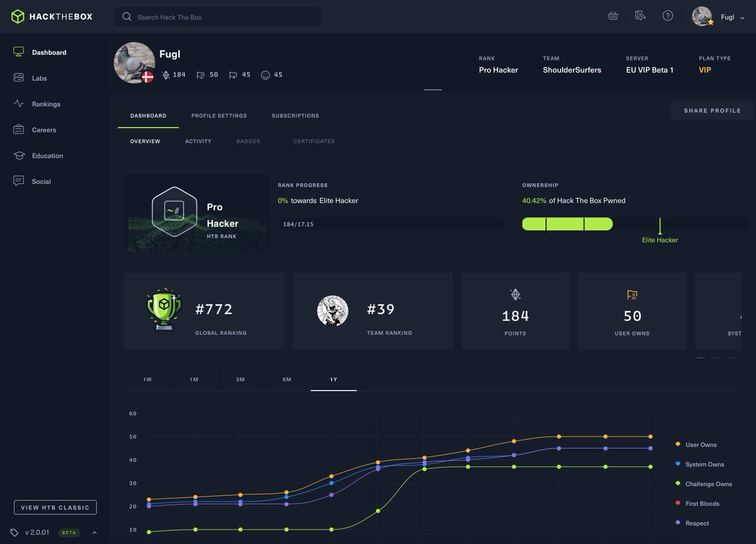
Task: Switch to the Subscriptions tab
Action: [x=295, y=116]
